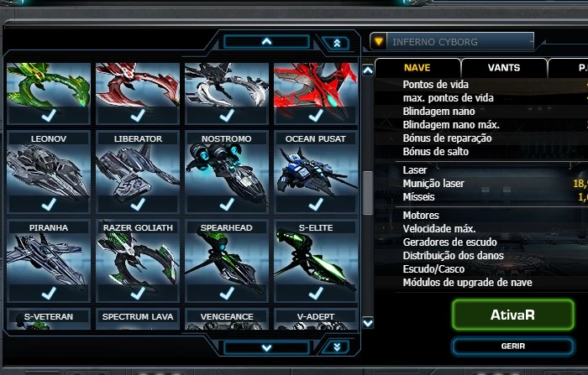Select the Leonov ship thumbnail
The width and height of the screenshot is (588, 375).
click(49, 172)
